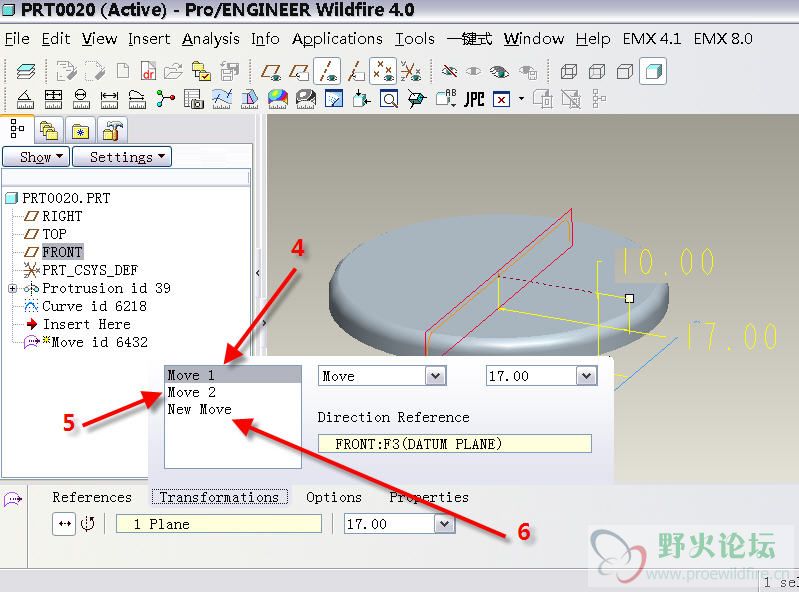Toggle datum planes display
This screenshot has height=592, width=799.
(271, 71)
